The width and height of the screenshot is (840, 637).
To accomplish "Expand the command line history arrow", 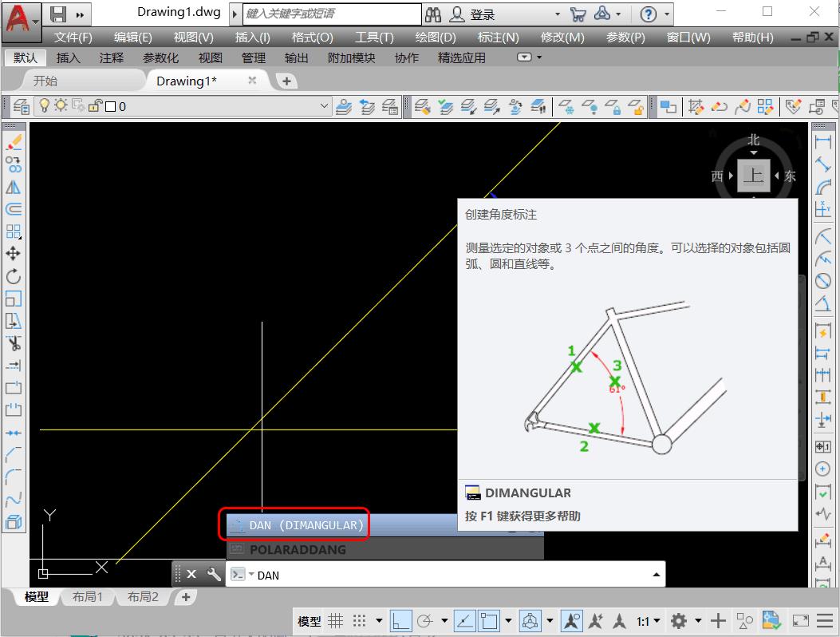I will (657, 575).
